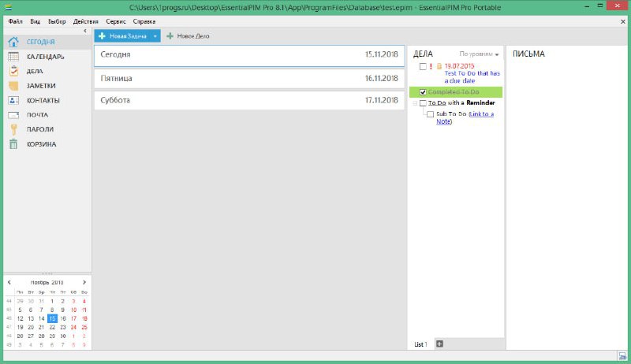Uncheck the Completed To Do checkbox

click(x=424, y=92)
